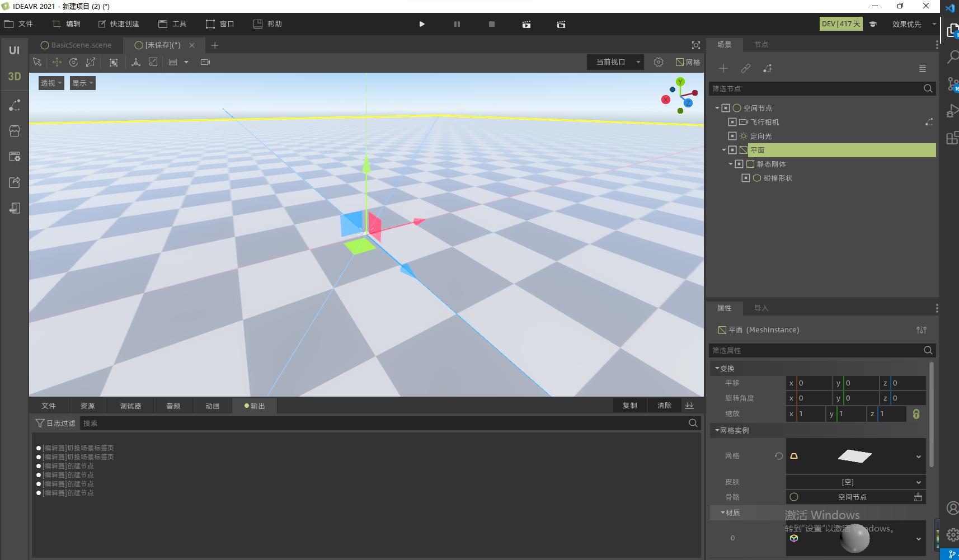Toggle visibility of 定向光 node
The height and width of the screenshot is (560, 959).
(x=732, y=136)
